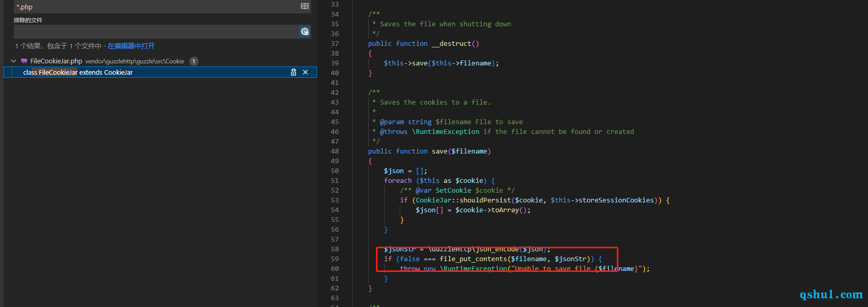The image size is (868, 307).
Task: Select FileCookieJar.php file result row
Action: (160, 61)
